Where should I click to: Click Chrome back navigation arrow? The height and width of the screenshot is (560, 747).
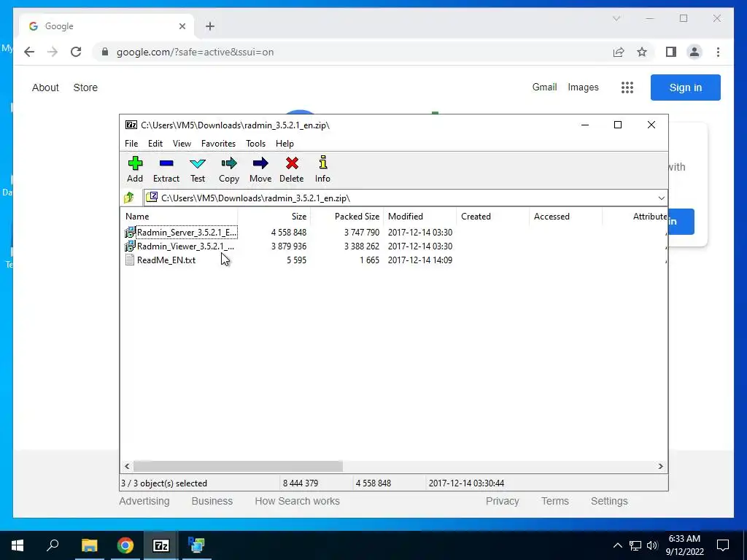click(x=29, y=52)
